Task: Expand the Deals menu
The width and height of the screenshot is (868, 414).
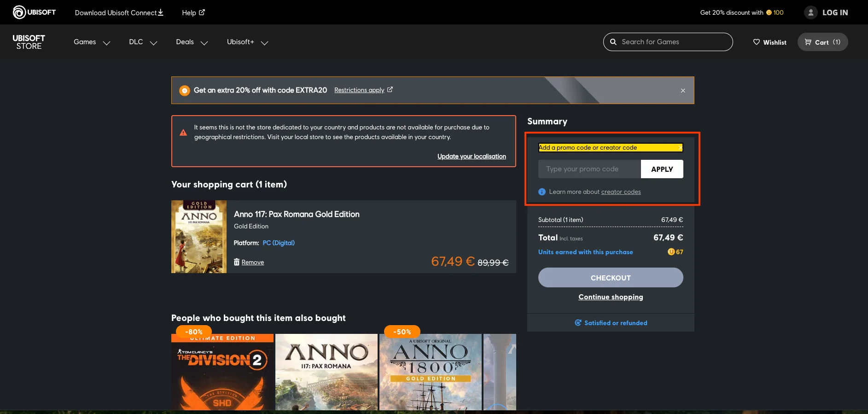Action: (x=192, y=42)
